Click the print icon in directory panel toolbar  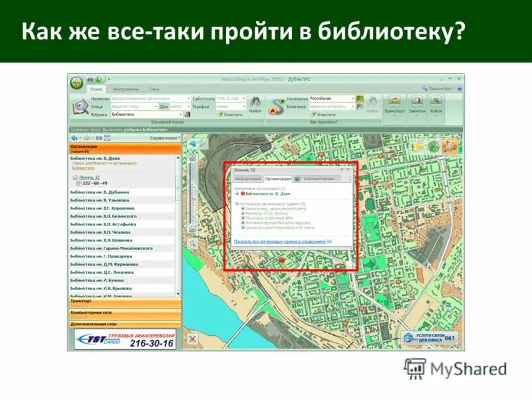98,138
